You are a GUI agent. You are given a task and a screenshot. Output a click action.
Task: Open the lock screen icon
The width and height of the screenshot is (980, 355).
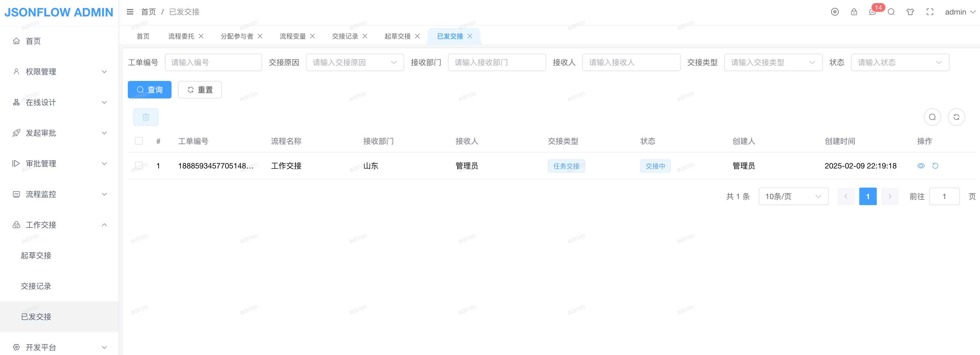point(854,12)
